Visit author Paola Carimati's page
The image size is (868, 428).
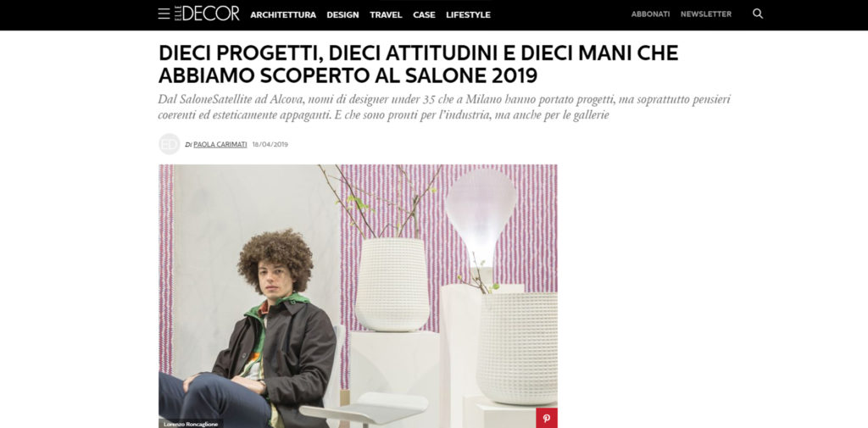click(x=220, y=145)
